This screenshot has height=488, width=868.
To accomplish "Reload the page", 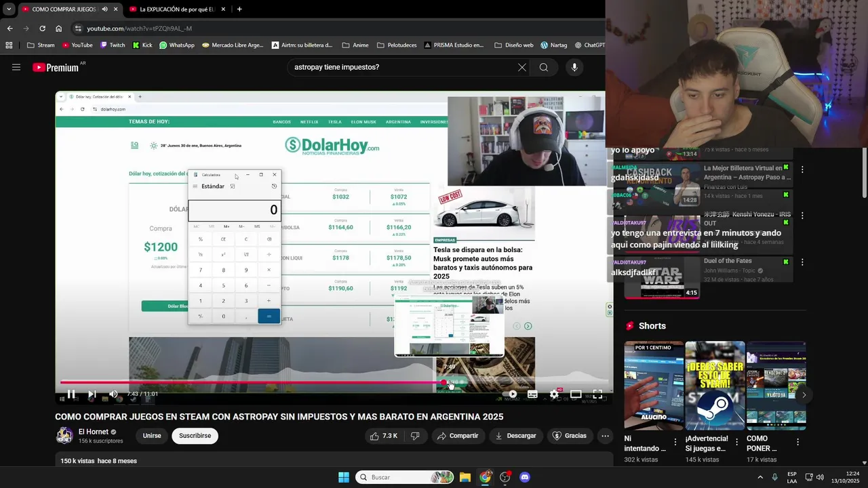I will (x=42, y=28).
